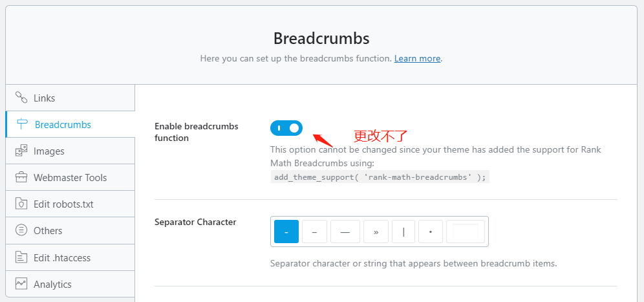The image size is (644, 302).
Task: Click the Analytics chart icon
Action: tap(21, 283)
